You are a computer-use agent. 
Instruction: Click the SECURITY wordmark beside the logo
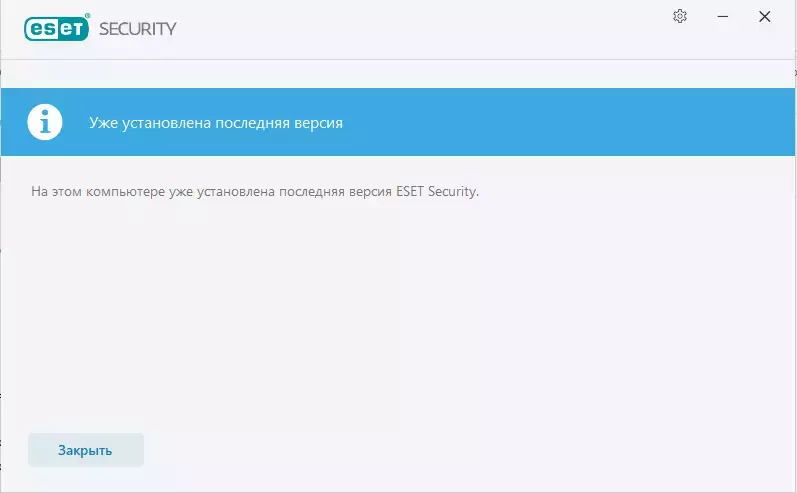coord(138,29)
